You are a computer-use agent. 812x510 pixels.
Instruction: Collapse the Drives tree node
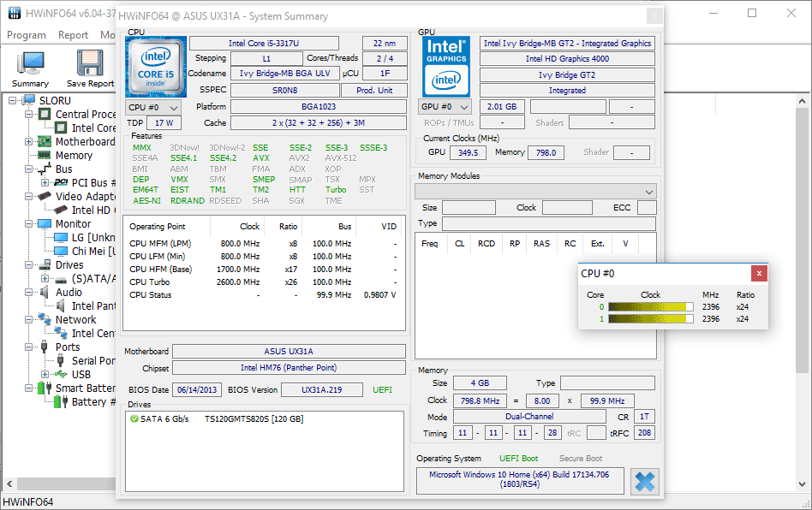point(29,264)
